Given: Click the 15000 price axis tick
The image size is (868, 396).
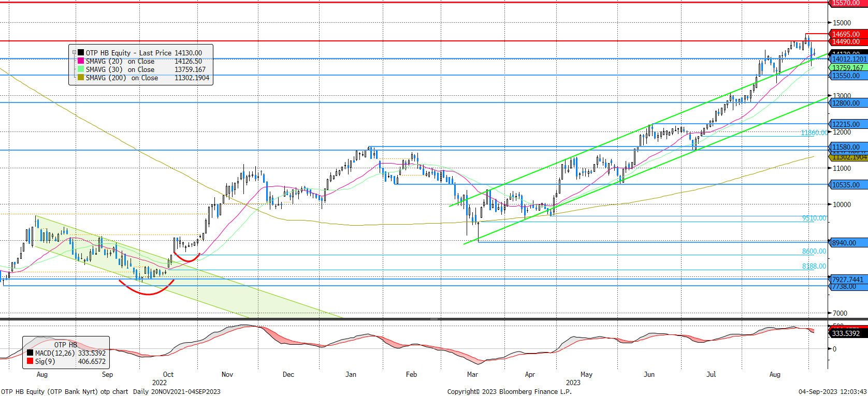Looking at the screenshot, I should pos(842,23).
